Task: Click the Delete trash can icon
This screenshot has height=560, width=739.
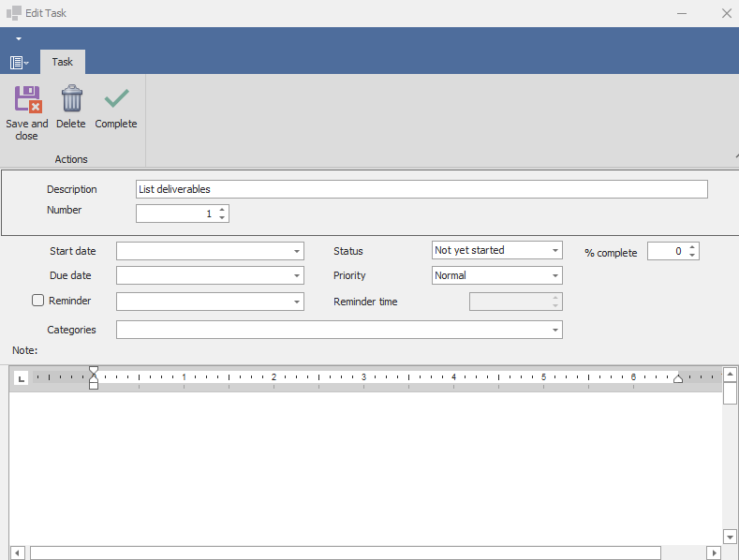Action: (x=71, y=99)
